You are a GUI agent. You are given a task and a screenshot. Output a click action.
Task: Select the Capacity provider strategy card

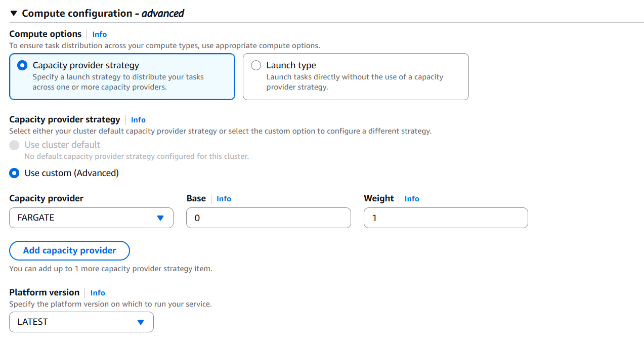121,76
